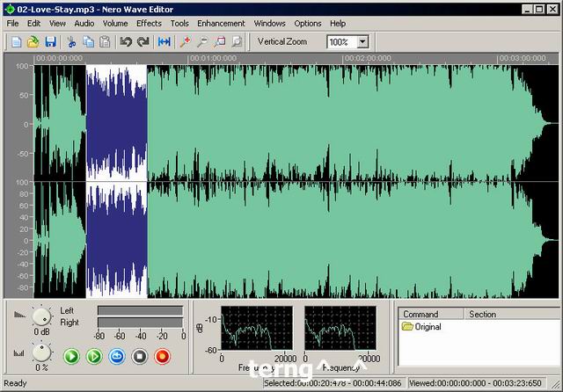
Task: Open the Help menu
Action: [338, 24]
